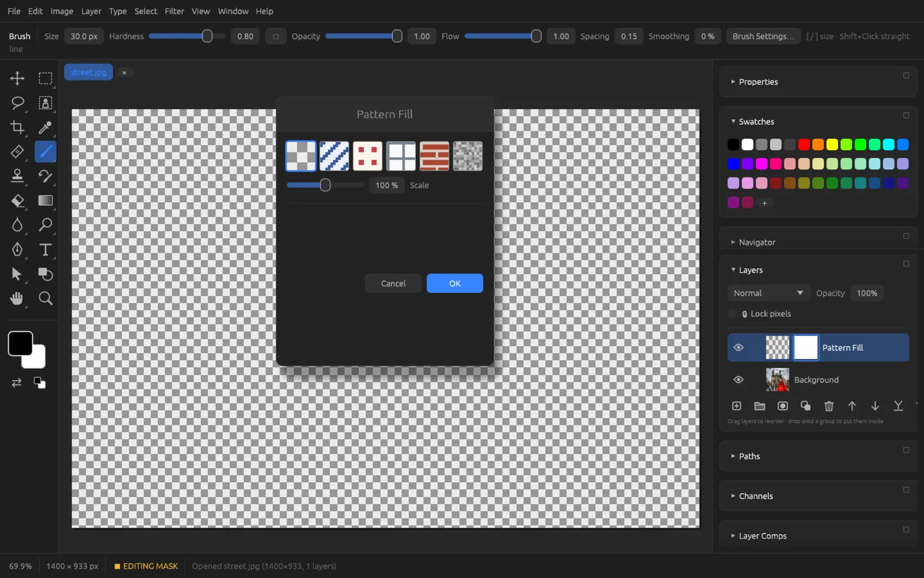The width and height of the screenshot is (924, 578).
Task: Select the Dodge tool
Action: point(45,225)
